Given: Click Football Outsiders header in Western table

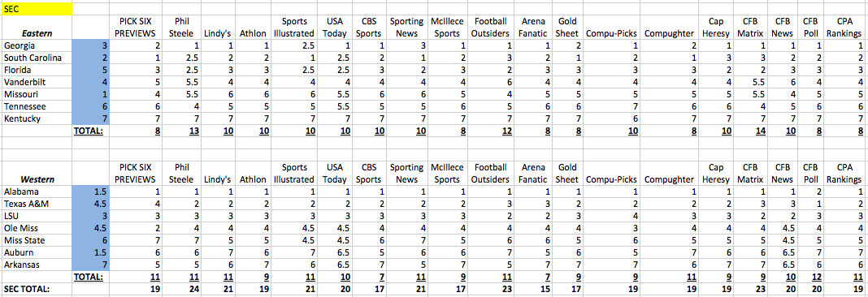Looking at the screenshot, I should click(490, 173).
